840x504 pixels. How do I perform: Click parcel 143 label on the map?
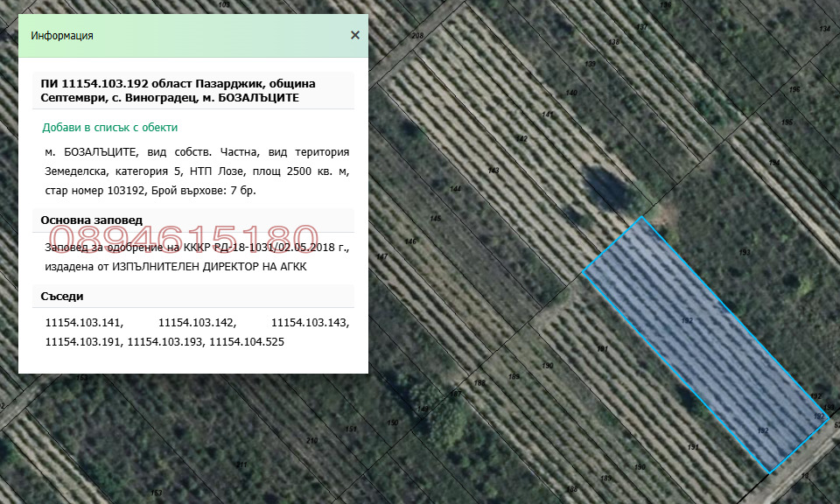pos(493,171)
